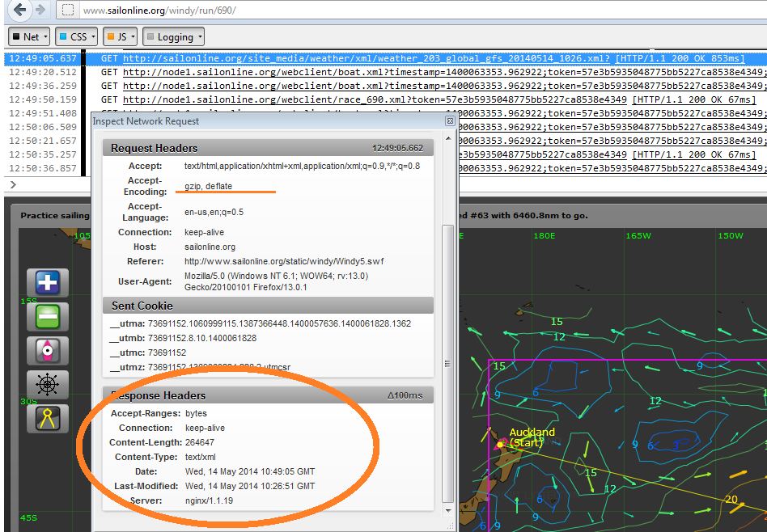
Task: Open the Logging filter dropdown arrow
Action: pos(200,36)
